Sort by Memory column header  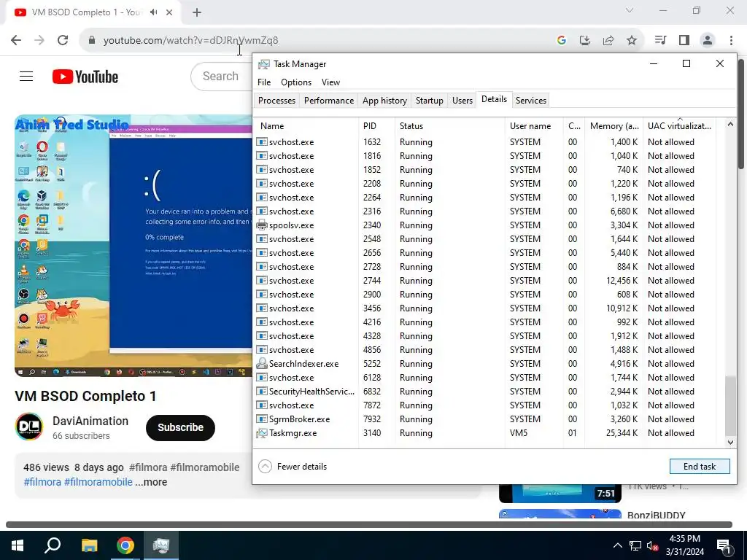(x=614, y=125)
